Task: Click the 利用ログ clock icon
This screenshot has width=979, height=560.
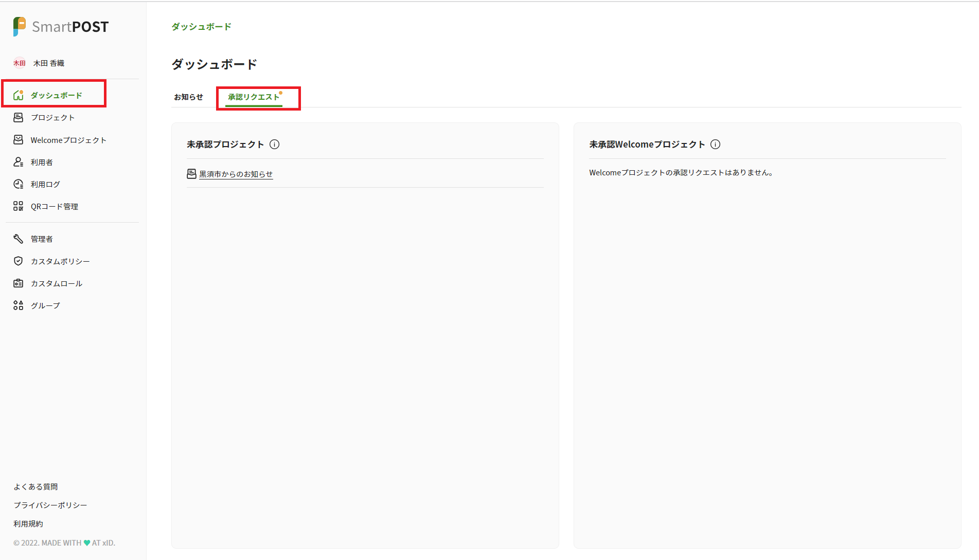Action: tap(19, 184)
